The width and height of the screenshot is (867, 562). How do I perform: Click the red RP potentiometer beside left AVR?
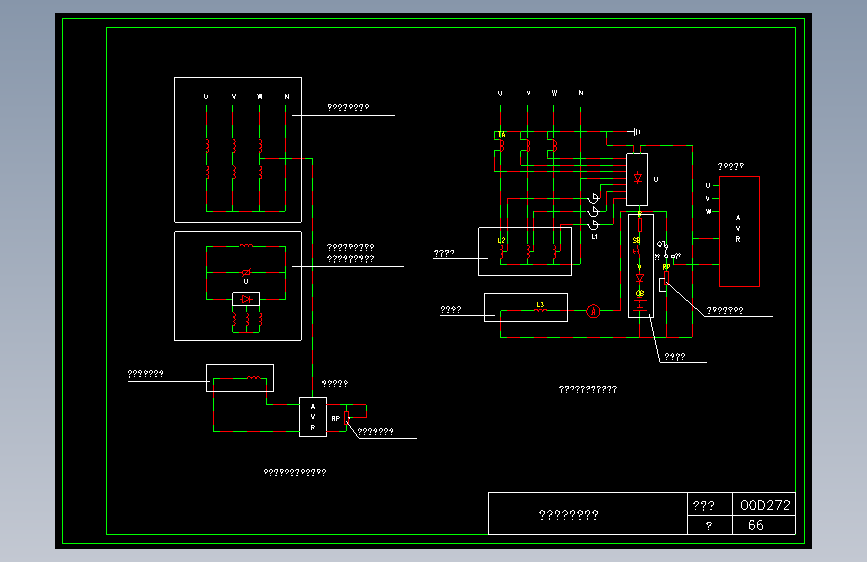tap(347, 418)
